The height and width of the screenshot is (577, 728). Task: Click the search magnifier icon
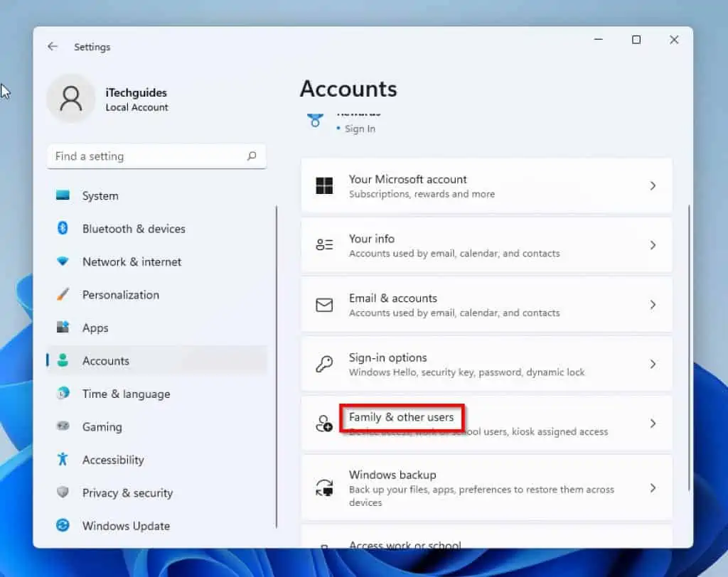pyautogui.click(x=252, y=156)
